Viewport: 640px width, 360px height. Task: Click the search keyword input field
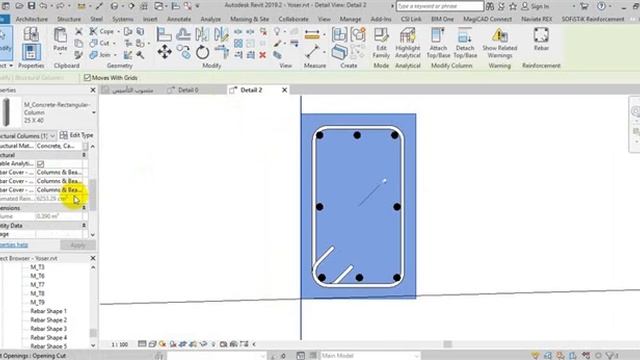(440, 6)
